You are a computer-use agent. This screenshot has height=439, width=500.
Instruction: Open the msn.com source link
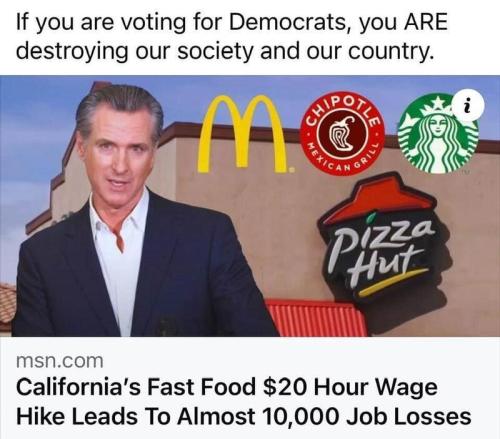(60, 361)
